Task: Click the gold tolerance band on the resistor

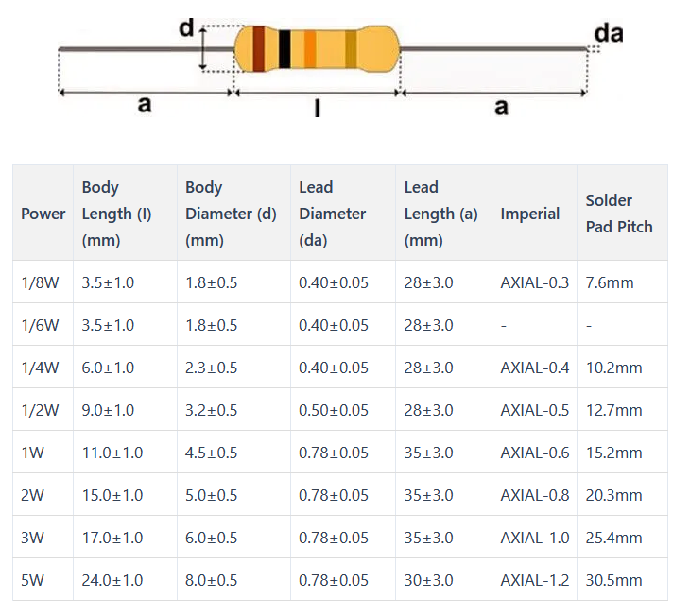Action: pos(351,49)
